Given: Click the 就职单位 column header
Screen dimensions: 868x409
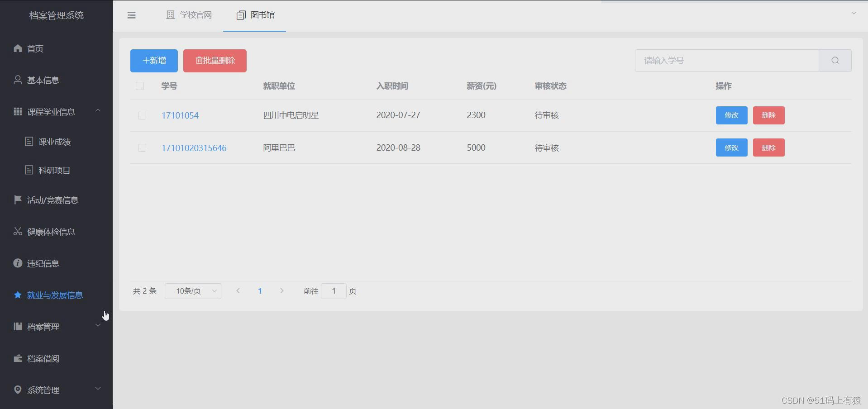Looking at the screenshot, I should (279, 86).
